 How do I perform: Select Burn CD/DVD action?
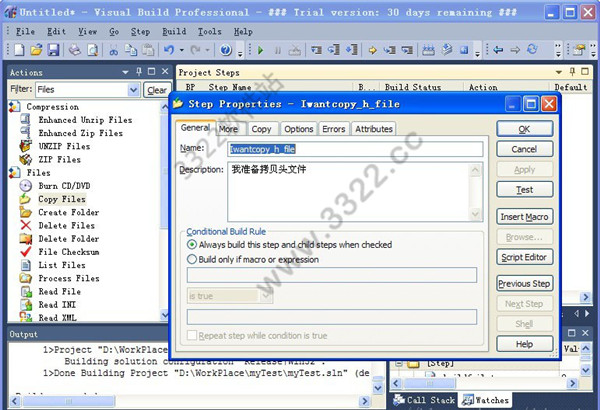(64, 186)
